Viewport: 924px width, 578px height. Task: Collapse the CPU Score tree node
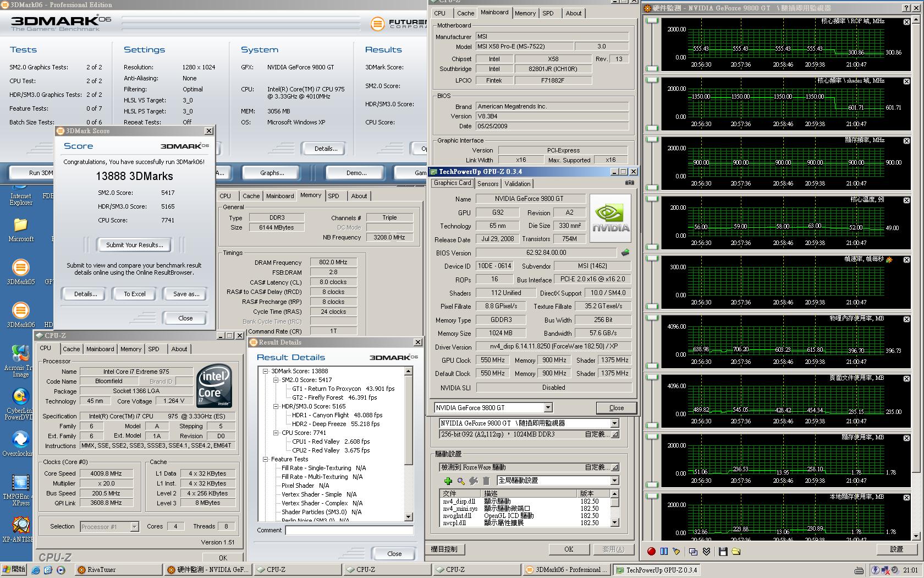(276, 433)
